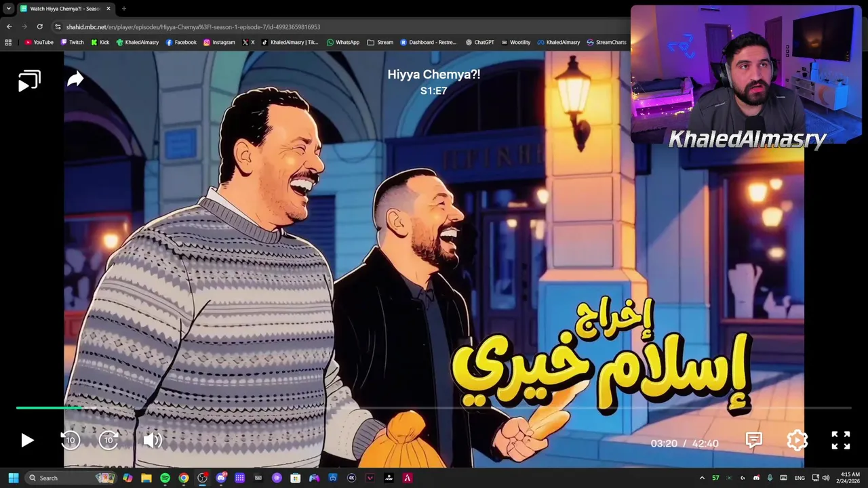Open the Dashboard - Restre... bookmark
The height and width of the screenshot is (488, 868).
coord(428,42)
